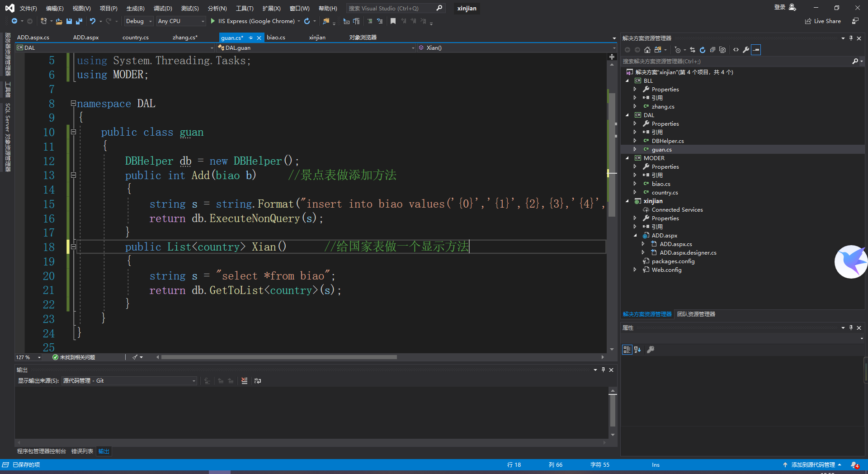Expand the DBHelper.cs tree node

635,141
